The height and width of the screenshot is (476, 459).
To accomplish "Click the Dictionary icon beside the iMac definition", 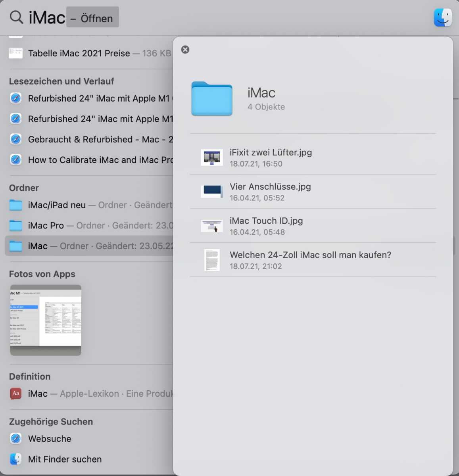I will coord(16,393).
